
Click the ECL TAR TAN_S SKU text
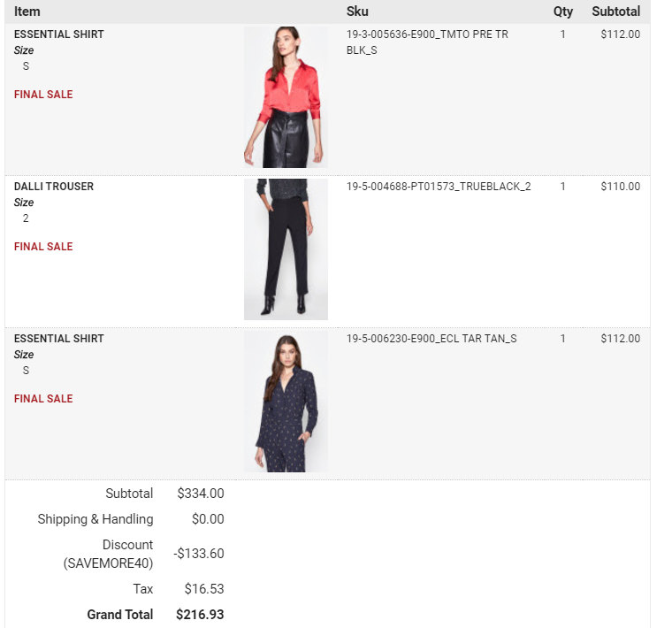431,339
